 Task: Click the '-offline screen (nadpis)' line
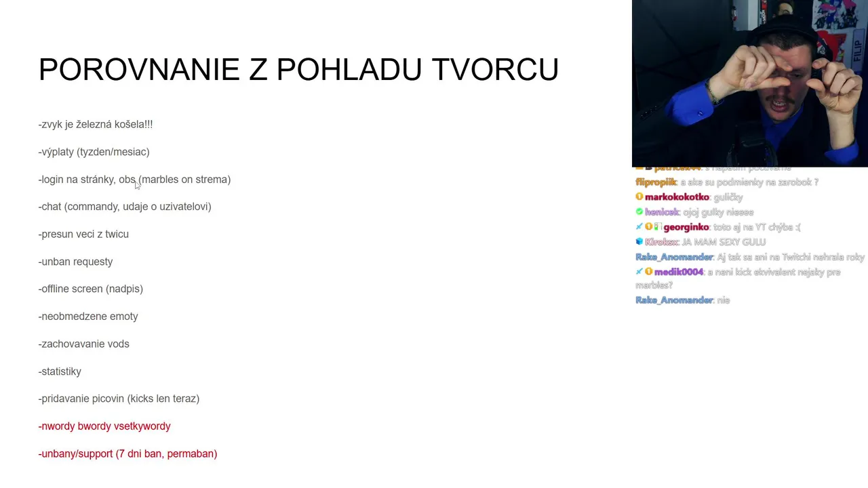click(x=91, y=289)
